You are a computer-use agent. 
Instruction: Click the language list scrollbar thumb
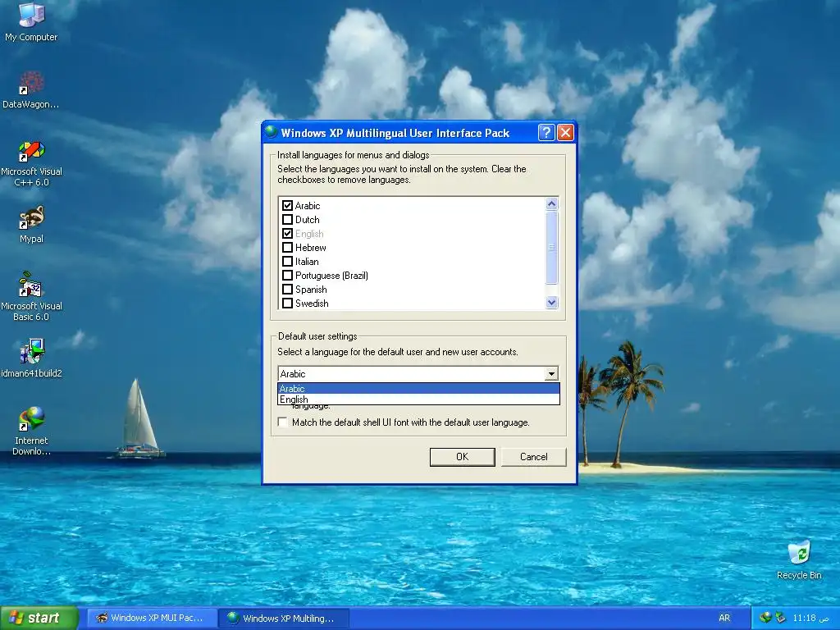click(x=552, y=248)
